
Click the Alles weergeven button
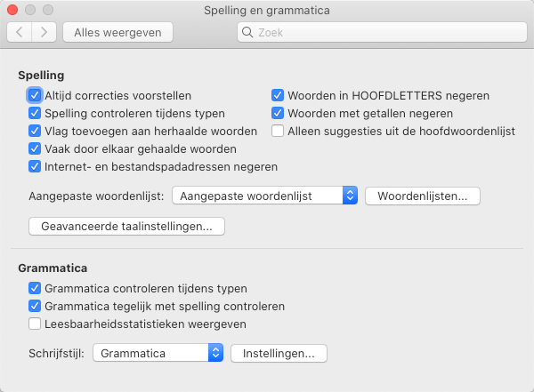pos(117,32)
